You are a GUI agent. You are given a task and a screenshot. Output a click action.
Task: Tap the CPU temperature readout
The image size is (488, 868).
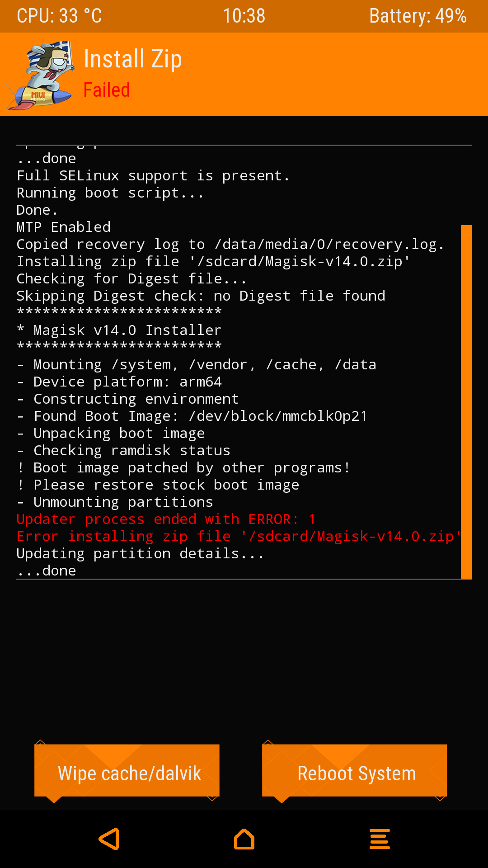click(x=59, y=16)
